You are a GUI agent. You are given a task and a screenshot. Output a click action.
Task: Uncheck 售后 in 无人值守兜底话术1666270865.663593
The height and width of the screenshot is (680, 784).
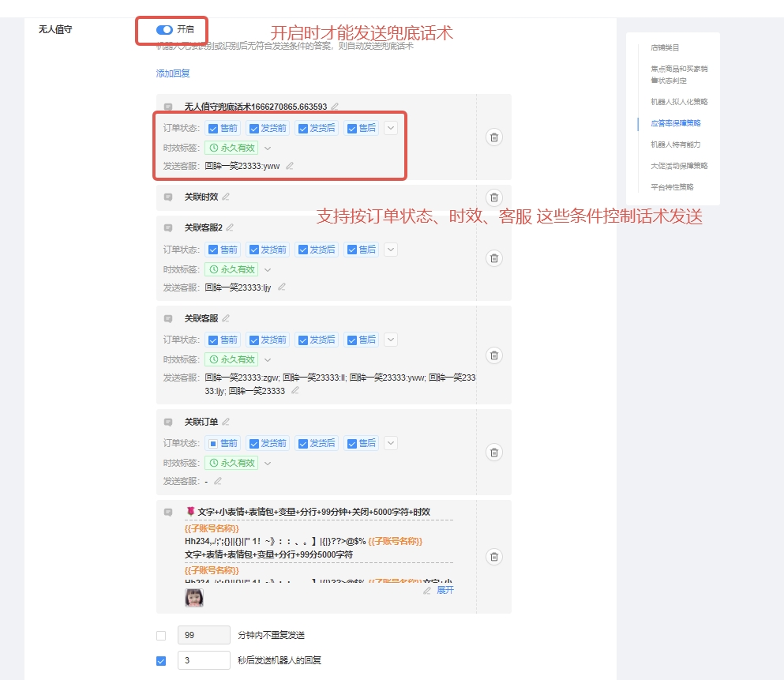tap(352, 129)
